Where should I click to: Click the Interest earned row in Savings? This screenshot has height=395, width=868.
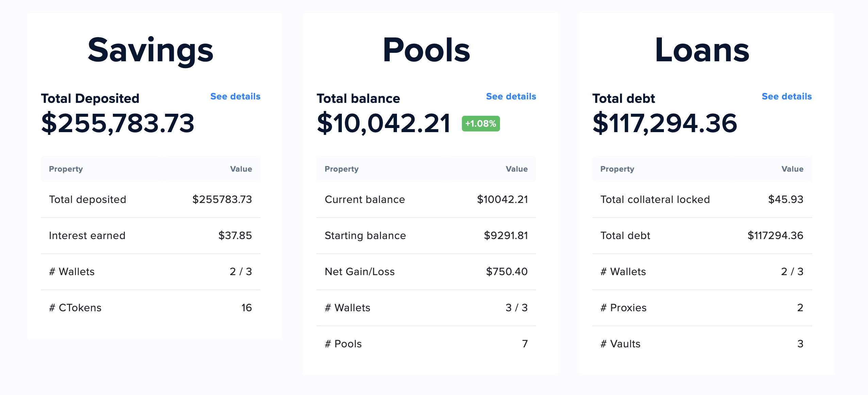[150, 236]
